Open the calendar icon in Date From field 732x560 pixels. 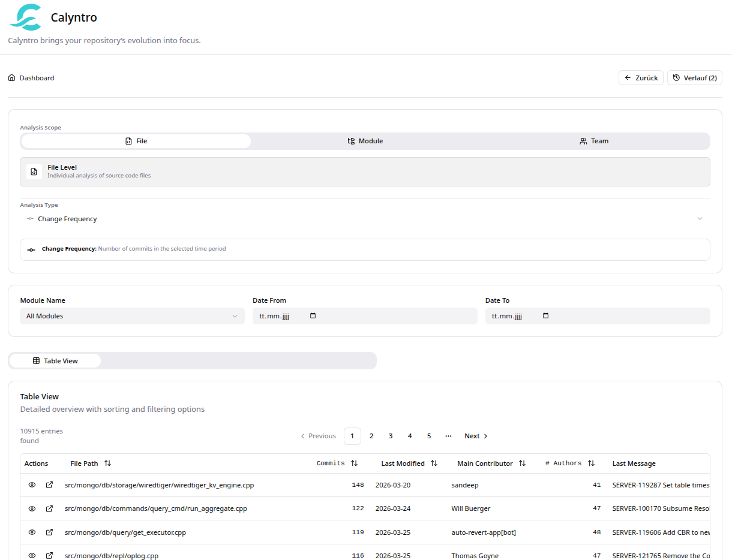313,315
